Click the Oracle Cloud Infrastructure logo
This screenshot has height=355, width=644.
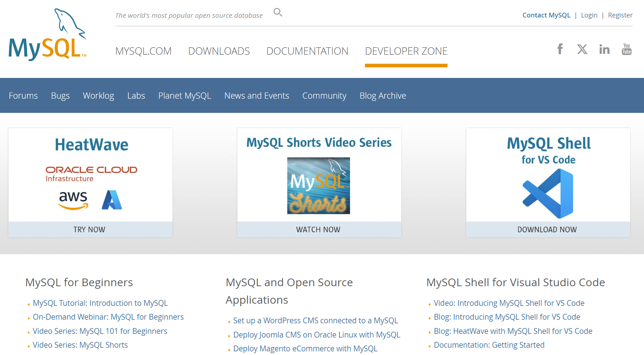[91, 174]
